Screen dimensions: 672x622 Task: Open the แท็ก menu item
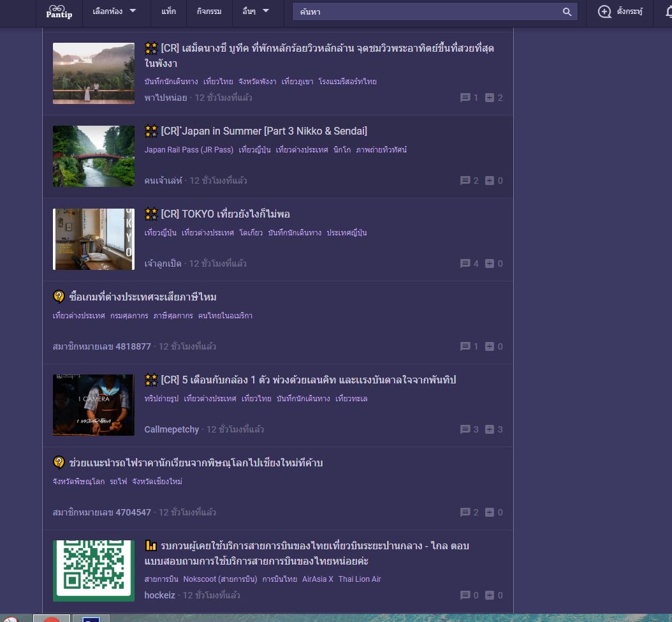(169, 11)
